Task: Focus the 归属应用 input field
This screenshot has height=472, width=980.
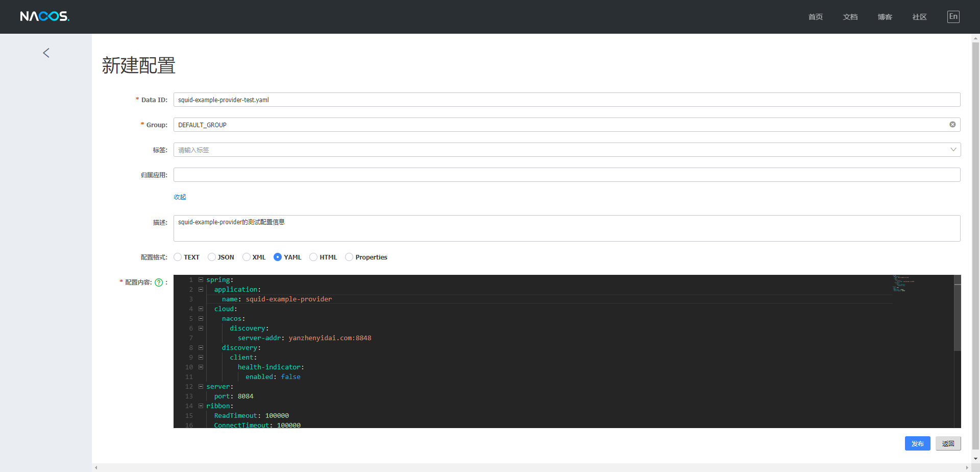Action: pyautogui.click(x=567, y=175)
